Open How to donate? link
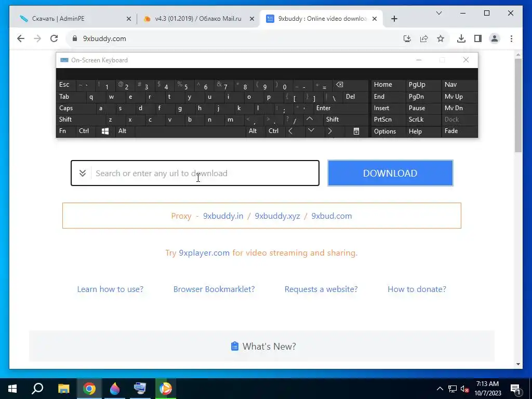532x399 pixels. tap(417, 289)
